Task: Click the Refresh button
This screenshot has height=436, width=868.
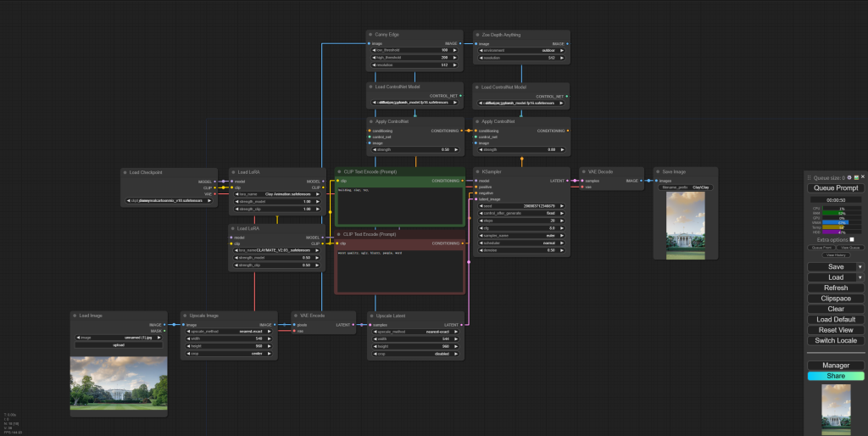Action: 835,288
